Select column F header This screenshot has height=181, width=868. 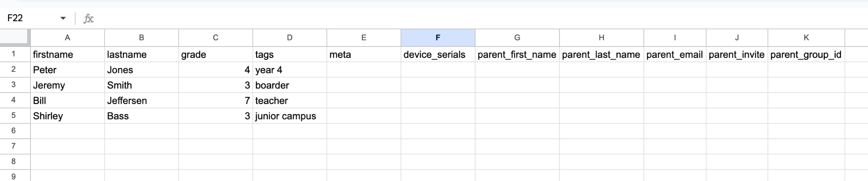pos(437,38)
